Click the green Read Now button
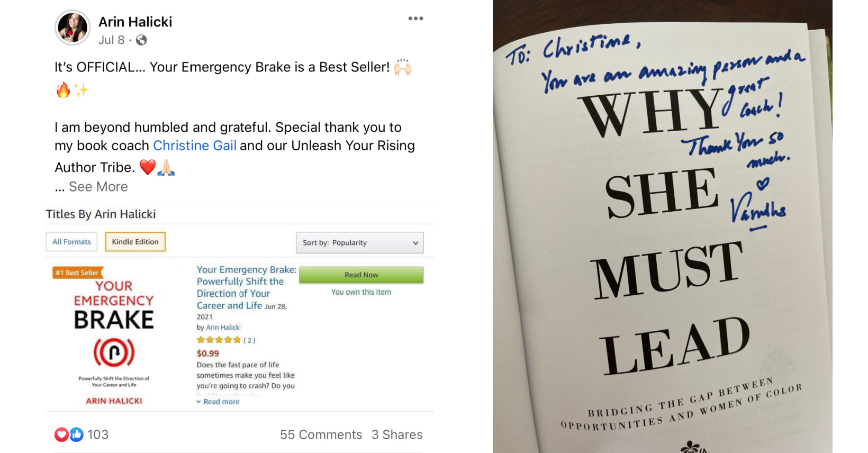The width and height of the screenshot is (868, 453). [x=361, y=275]
